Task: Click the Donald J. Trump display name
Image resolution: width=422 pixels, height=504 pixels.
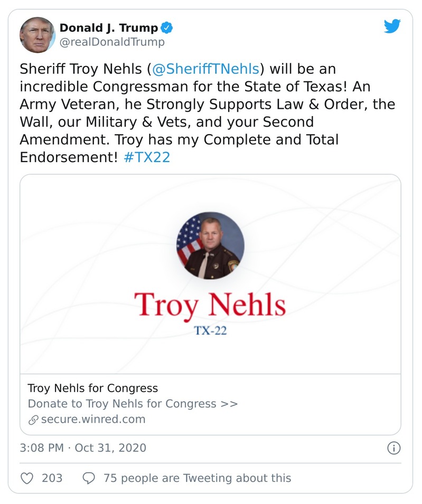Action: pyautogui.click(x=108, y=28)
